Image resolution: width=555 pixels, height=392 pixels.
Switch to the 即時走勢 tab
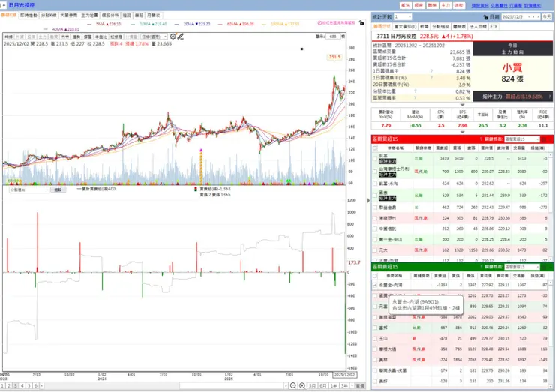pyautogui.click(x=28, y=16)
